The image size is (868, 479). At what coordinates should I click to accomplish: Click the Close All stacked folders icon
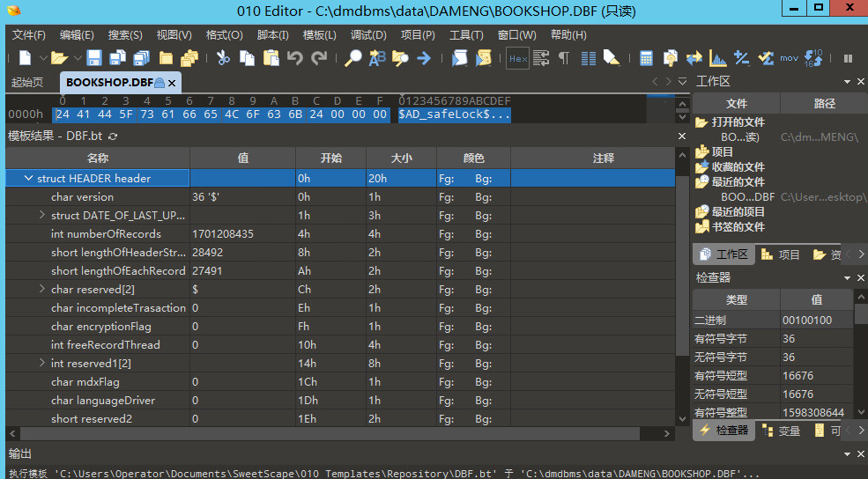click(x=189, y=57)
